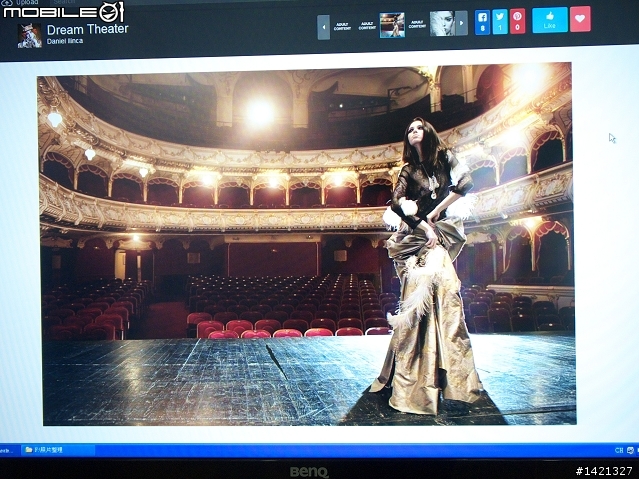Pin the photo on Pinterest
Viewport: 639px width, 479px height.
pos(518,22)
